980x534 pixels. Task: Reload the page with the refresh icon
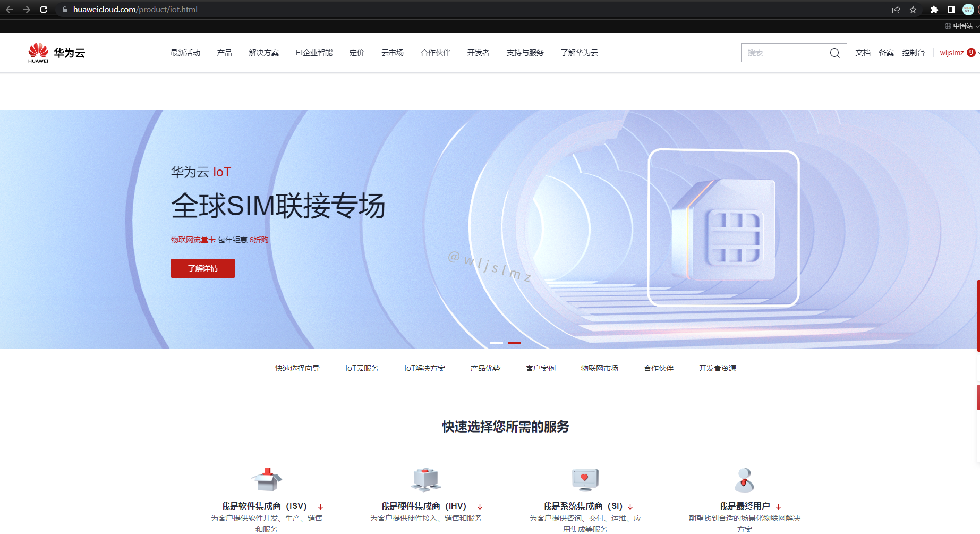pyautogui.click(x=44, y=10)
